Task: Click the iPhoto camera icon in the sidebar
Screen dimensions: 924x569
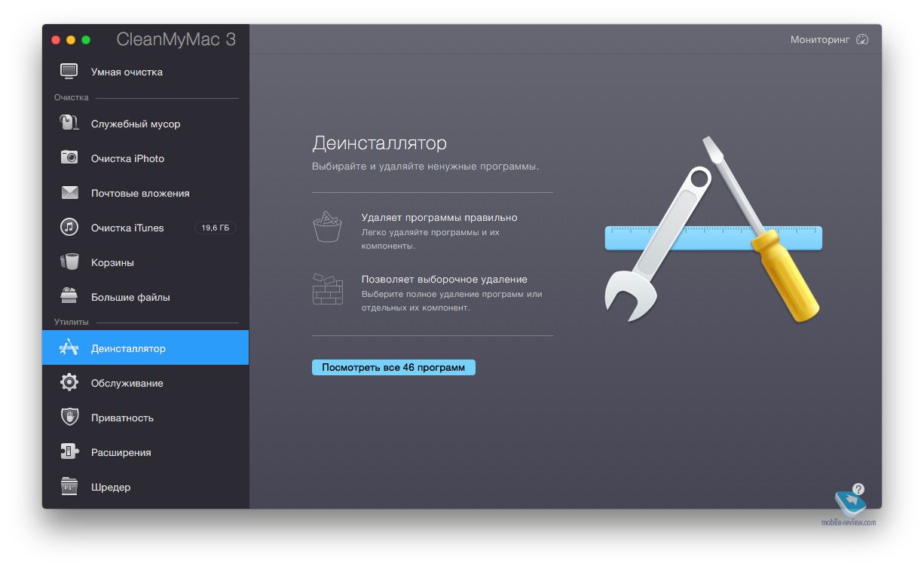Action: tap(69, 158)
